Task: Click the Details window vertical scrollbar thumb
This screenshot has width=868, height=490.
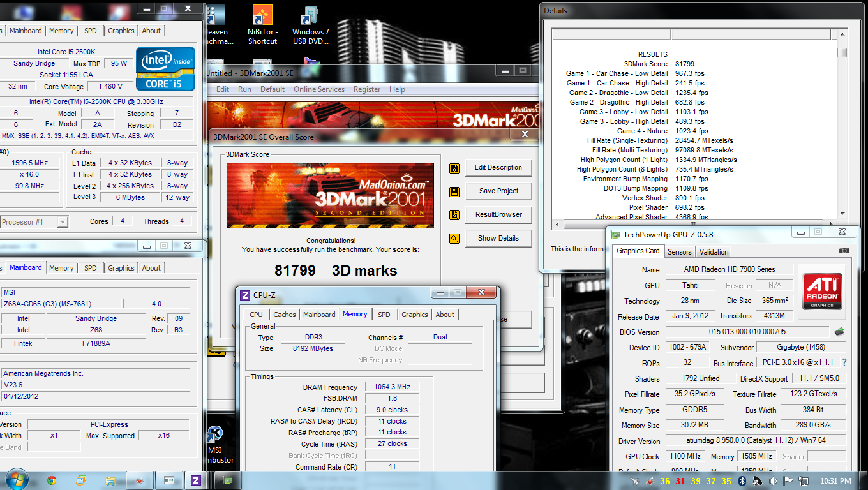Action: tap(842, 52)
